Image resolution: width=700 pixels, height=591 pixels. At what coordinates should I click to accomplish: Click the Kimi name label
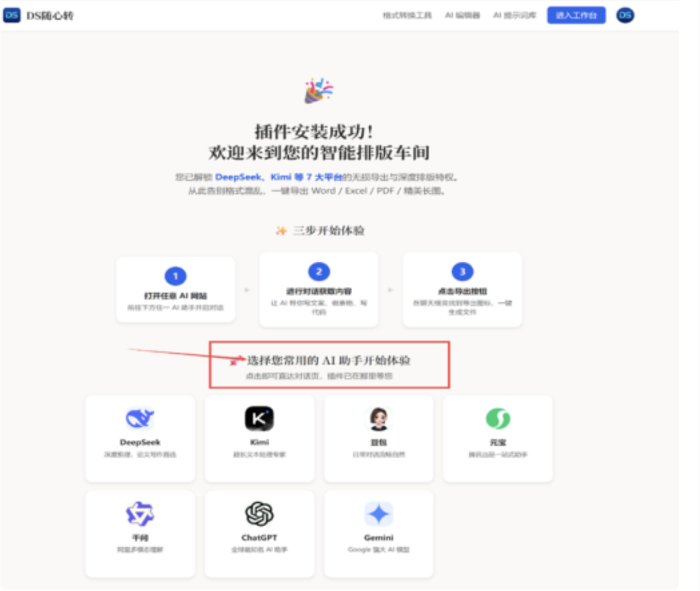(259, 442)
